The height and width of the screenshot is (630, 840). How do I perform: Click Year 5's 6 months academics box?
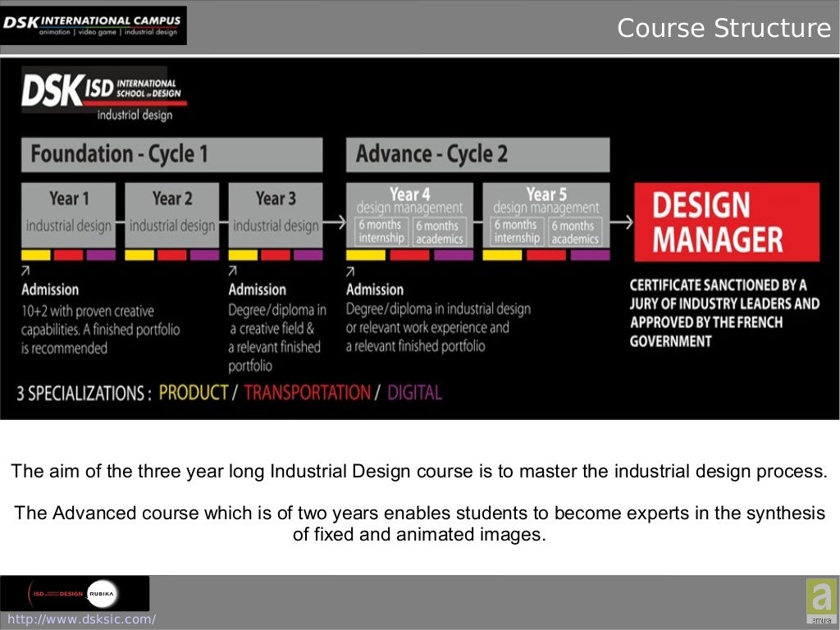pos(575,231)
